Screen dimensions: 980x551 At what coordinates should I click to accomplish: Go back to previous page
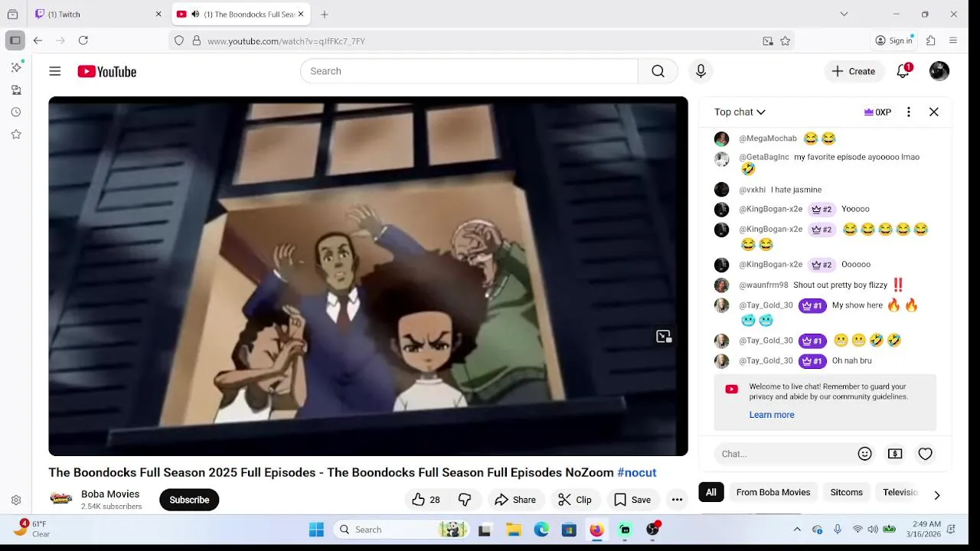click(38, 41)
